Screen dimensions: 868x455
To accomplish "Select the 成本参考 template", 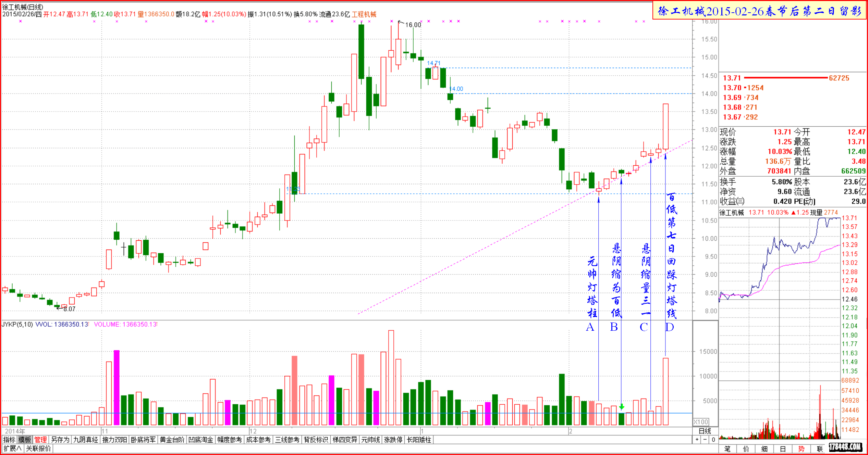I will (x=258, y=440).
